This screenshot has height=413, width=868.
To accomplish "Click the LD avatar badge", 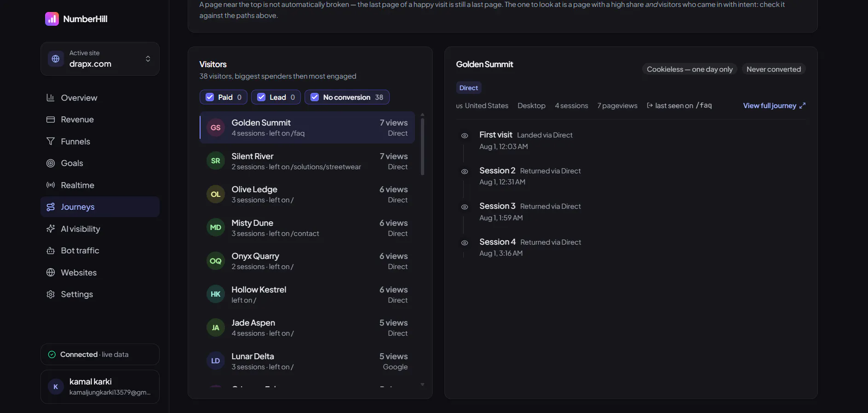I will click(216, 361).
